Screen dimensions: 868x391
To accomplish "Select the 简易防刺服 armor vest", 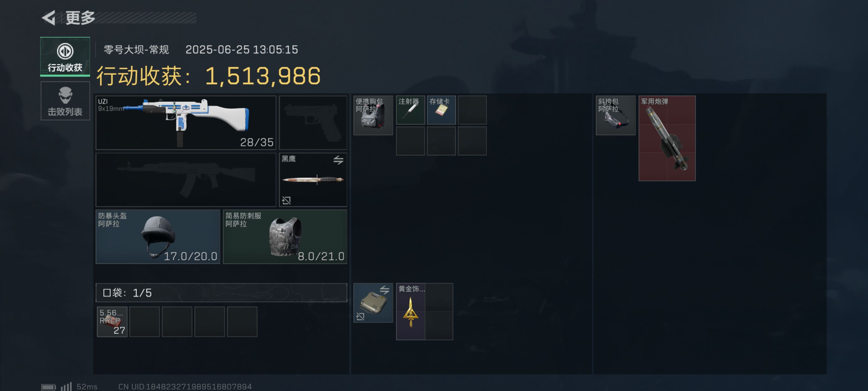I will click(x=285, y=237).
